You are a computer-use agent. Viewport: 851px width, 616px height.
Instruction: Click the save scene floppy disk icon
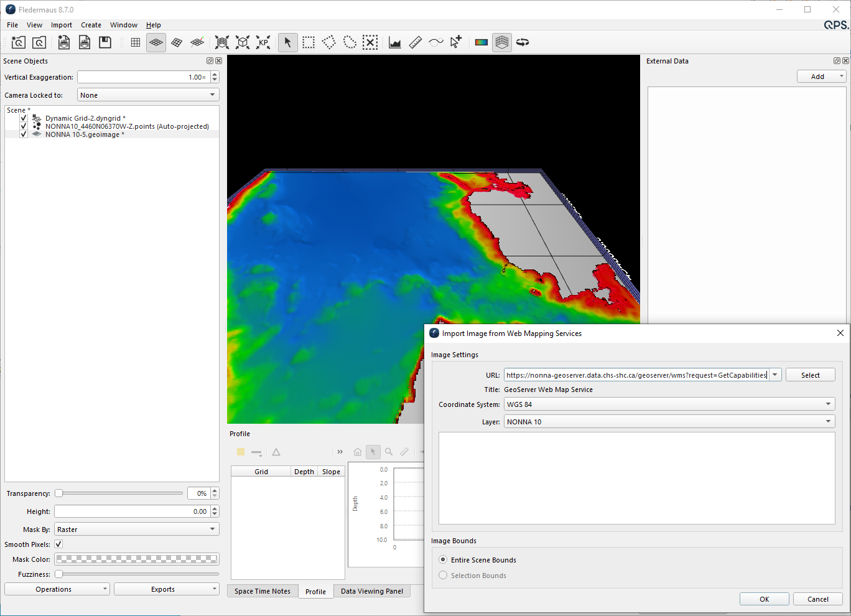click(105, 42)
